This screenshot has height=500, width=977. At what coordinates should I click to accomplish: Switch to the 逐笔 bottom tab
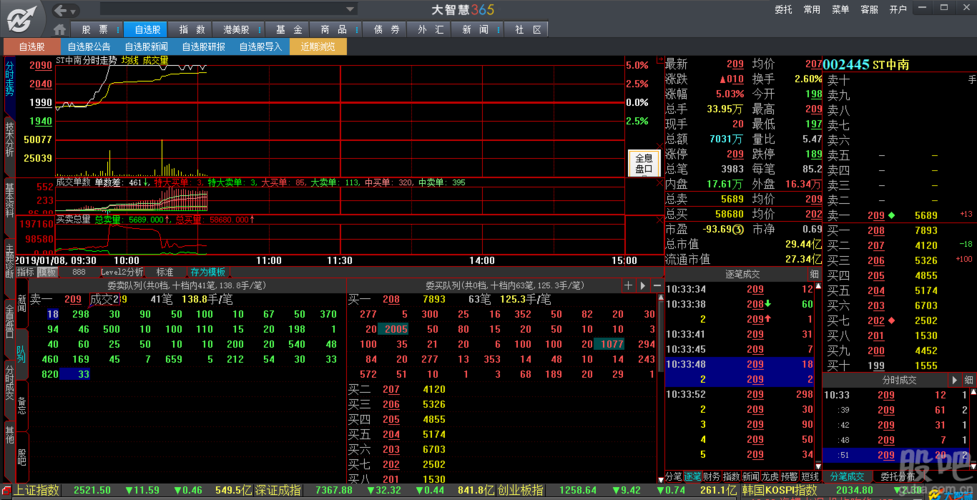click(692, 476)
